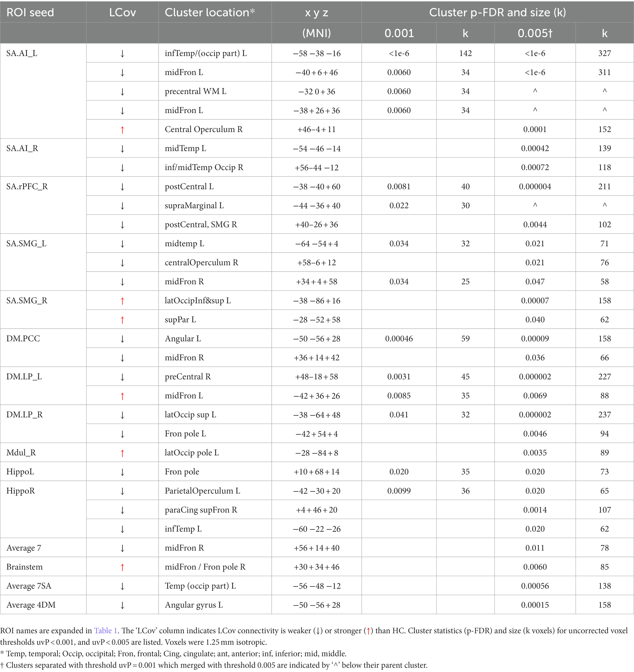This screenshot has width=634, height=672.
Task: Click the postCentral, SMG R cell
Action: pyautogui.click(x=201, y=225)
